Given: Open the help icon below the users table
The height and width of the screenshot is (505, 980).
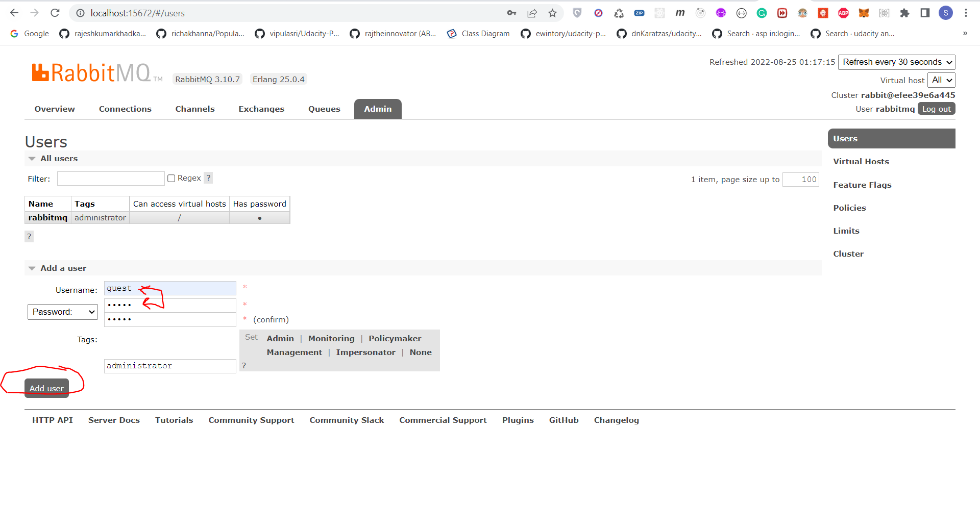Looking at the screenshot, I should pyautogui.click(x=29, y=237).
